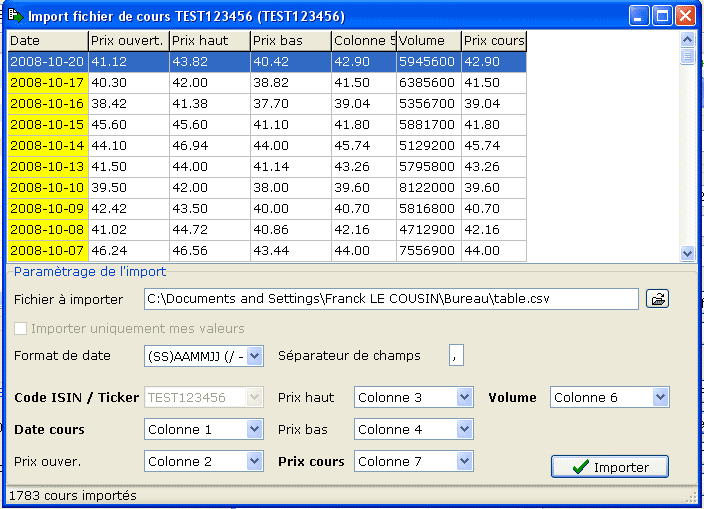Minimize the import window
Viewport: 704px width, 509px height.
pyautogui.click(x=638, y=16)
